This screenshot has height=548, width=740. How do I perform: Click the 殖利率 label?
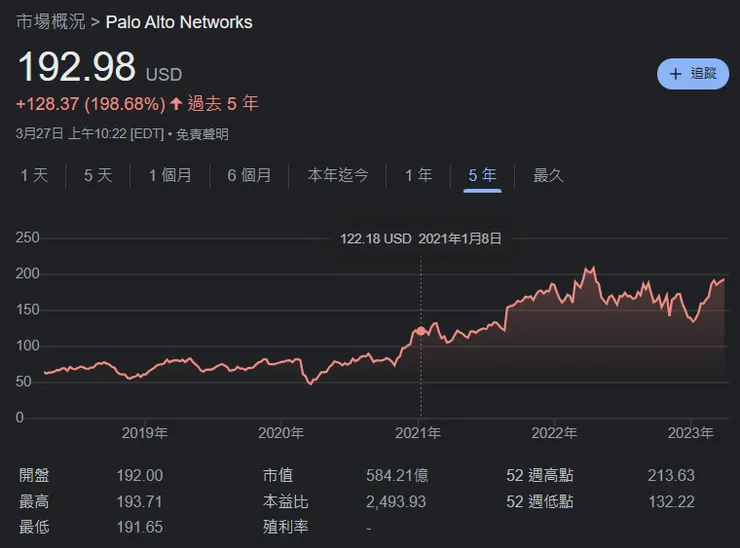coord(286,527)
